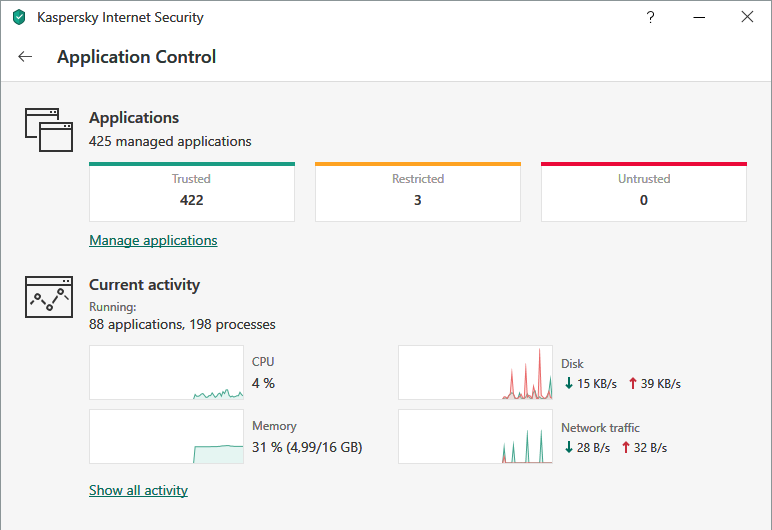Open help via question mark icon
The width and height of the screenshot is (772, 530).
pos(650,17)
